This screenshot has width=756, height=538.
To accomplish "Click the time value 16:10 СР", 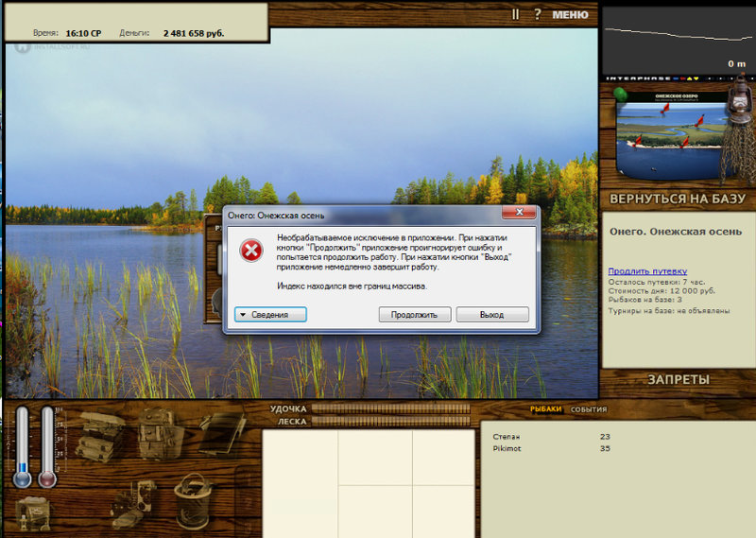I will point(83,33).
